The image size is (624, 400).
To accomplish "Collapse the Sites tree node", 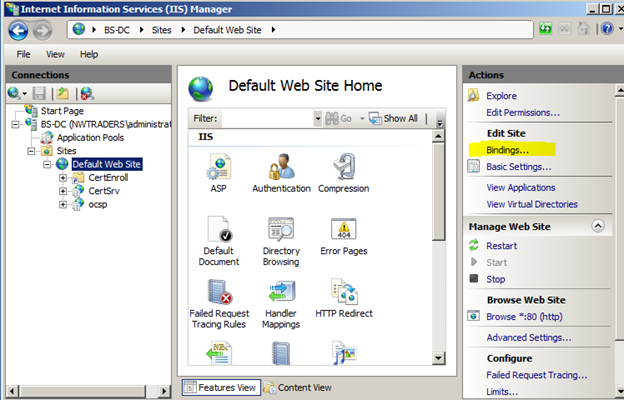I will pyautogui.click(x=31, y=151).
